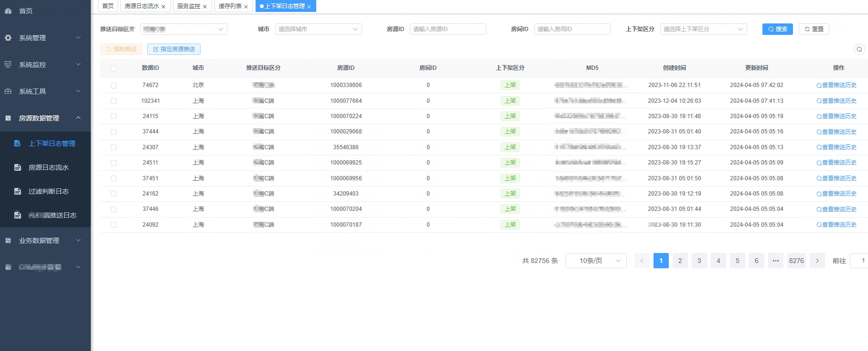This screenshot has height=351, width=868.
Task: Click the 房源ID input field
Action: pos(448,29)
